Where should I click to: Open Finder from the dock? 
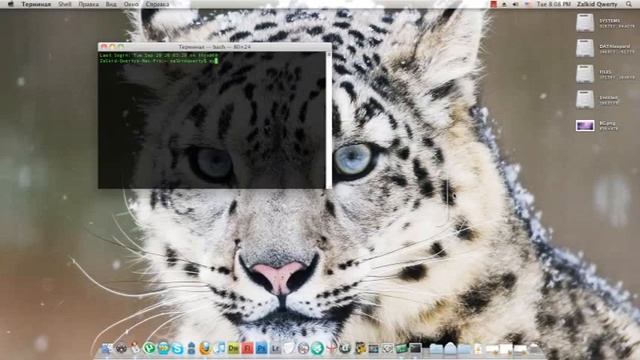pyautogui.click(x=107, y=348)
